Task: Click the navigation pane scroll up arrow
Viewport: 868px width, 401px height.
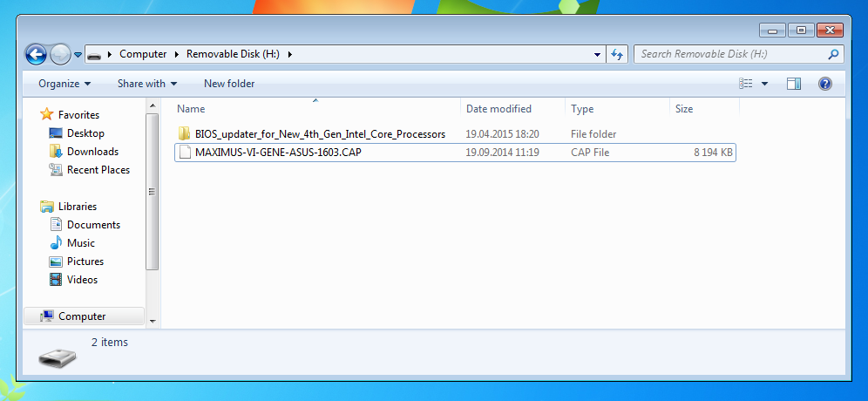Action: pyautogui.click(x=153, y=105)
